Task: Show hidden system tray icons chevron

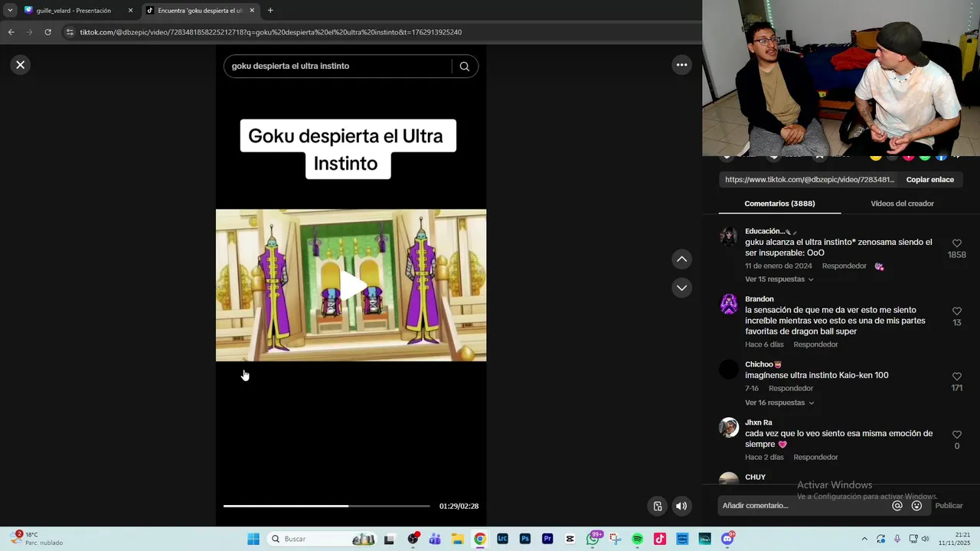Action: click(x=864, y=539)
